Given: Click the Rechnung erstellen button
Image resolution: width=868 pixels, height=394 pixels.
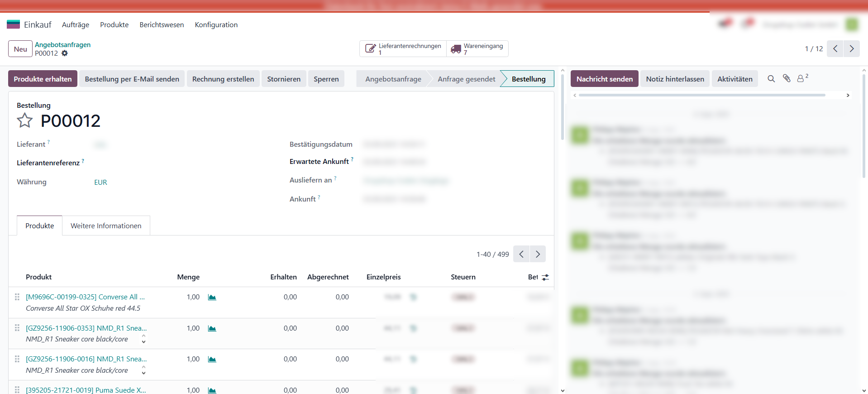Looking at the screenshot, I should coord(223,79).
